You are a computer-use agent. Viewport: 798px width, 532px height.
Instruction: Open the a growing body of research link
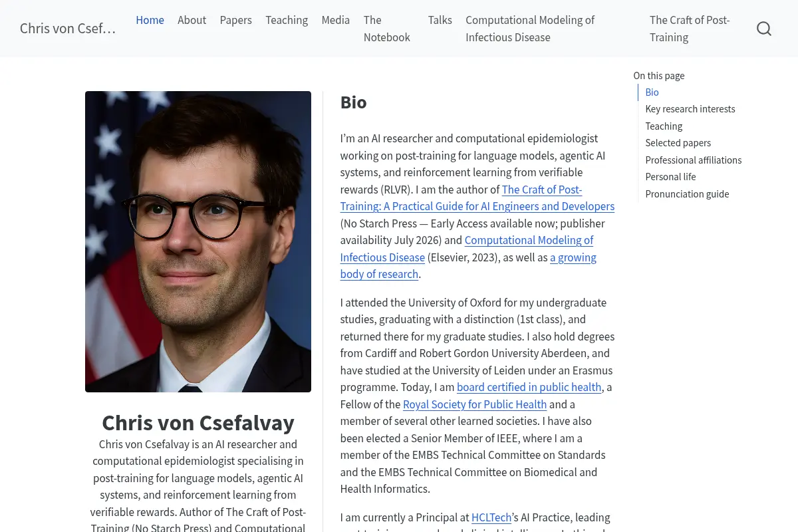468,265
